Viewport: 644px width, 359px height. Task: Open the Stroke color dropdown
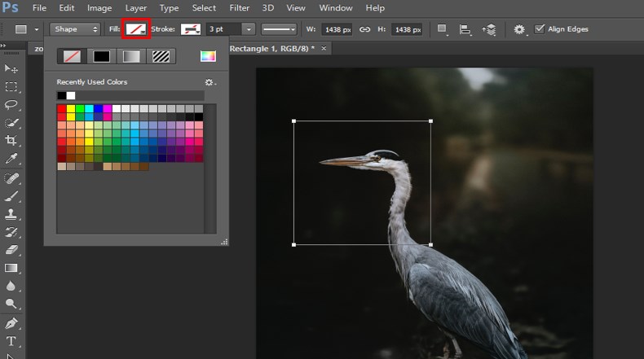click(x=191, y=29)
